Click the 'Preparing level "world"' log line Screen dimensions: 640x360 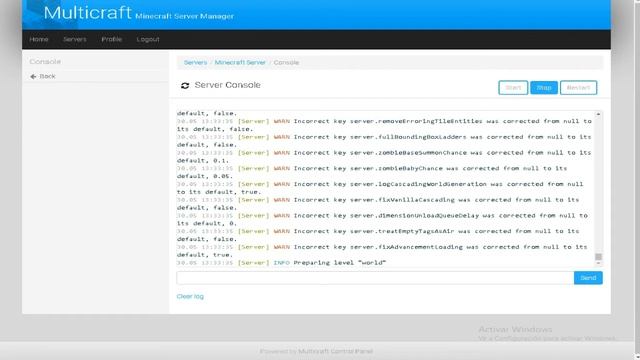click(281, 262)
